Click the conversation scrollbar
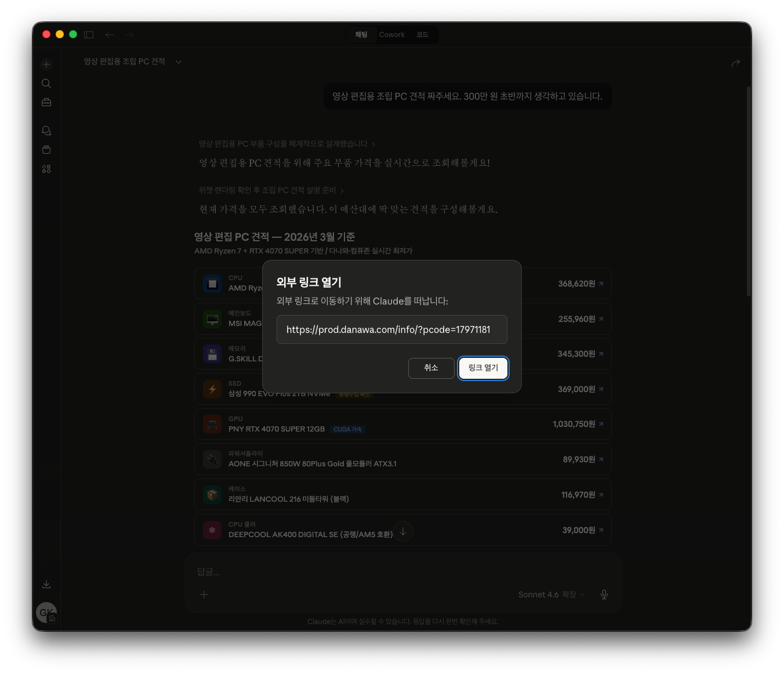The width and height of the screenshot is (784, 674). [x=749, y=191]
